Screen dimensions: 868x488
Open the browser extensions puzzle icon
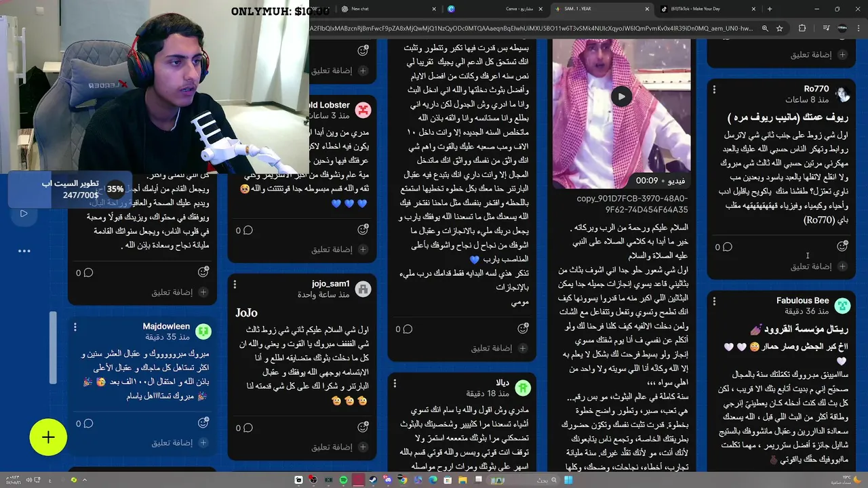click(x=802, y=28)
